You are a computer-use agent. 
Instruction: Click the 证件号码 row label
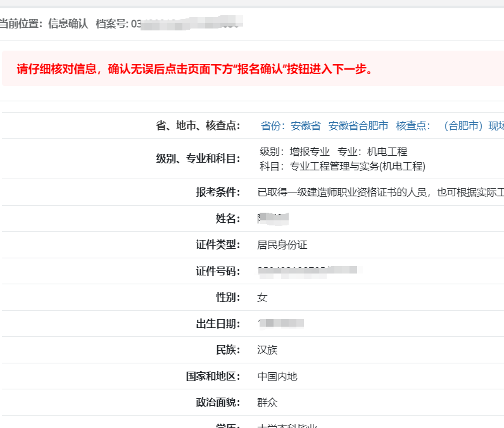[218, 272]
